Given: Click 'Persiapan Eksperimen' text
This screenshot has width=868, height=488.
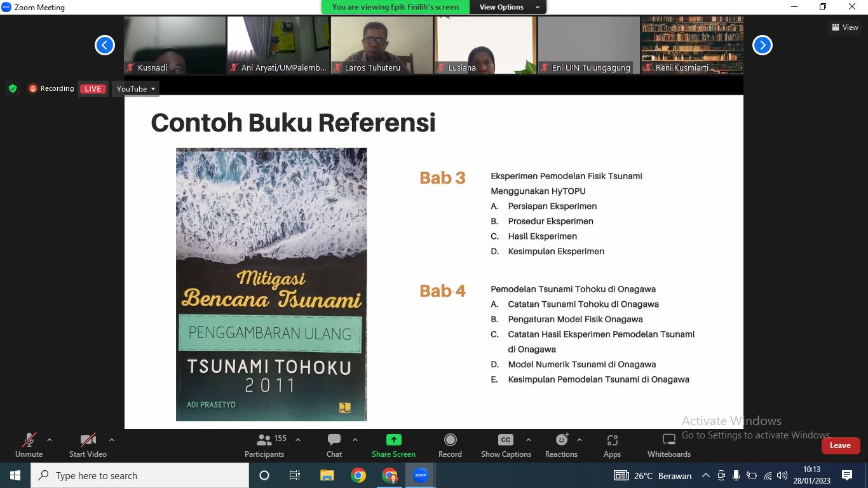Looking at the screenshot, I should [552, 206].
